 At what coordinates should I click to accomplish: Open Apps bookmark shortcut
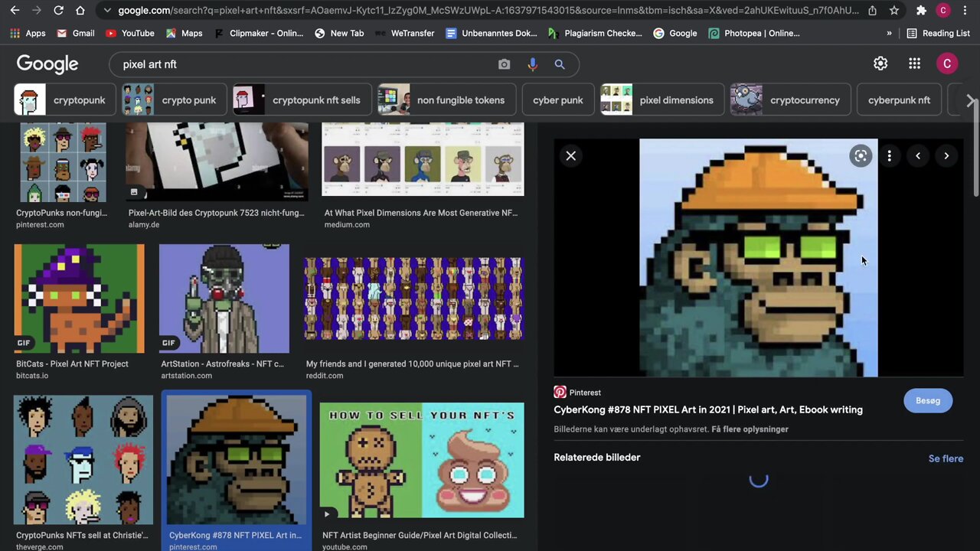(x=28, y=34)
